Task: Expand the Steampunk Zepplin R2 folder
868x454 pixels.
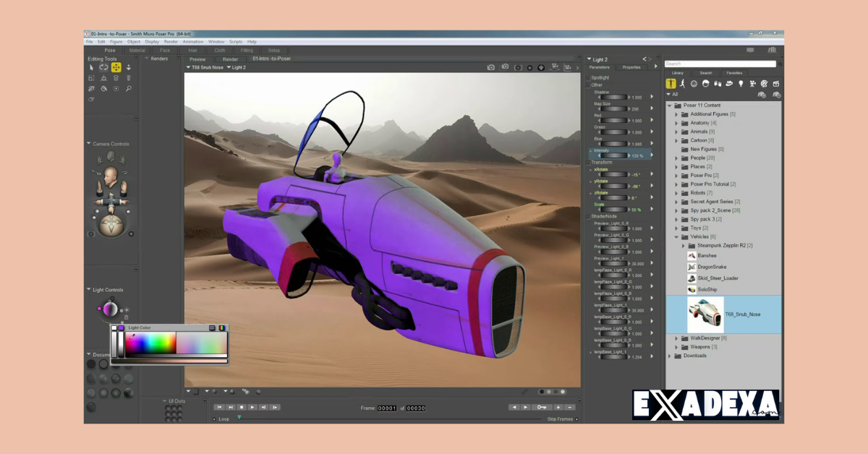Action: (683, 246)
